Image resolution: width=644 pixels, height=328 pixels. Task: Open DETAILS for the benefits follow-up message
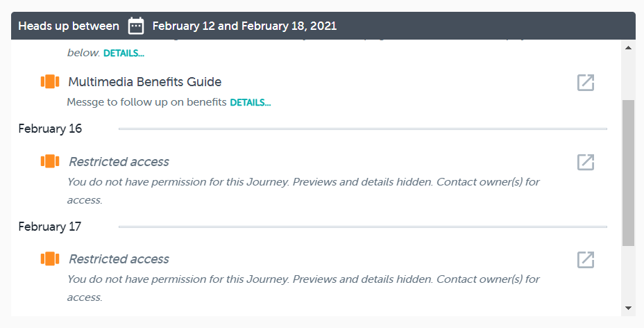click(250, 102)
